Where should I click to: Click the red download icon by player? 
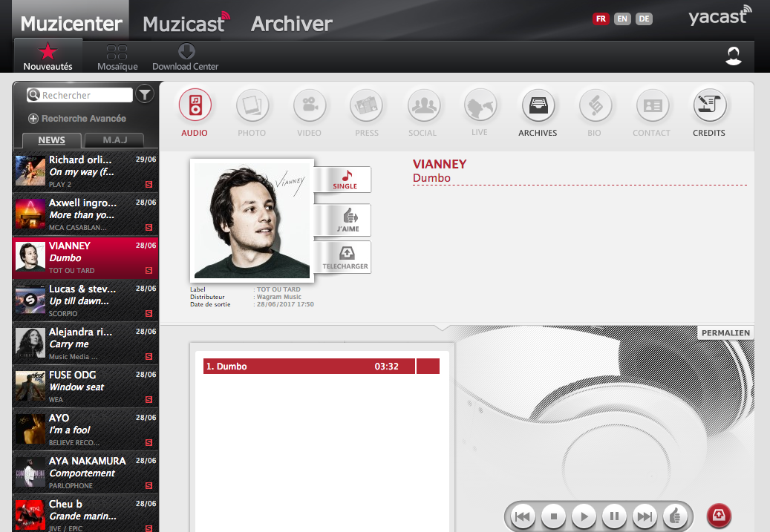click(718, 515)
